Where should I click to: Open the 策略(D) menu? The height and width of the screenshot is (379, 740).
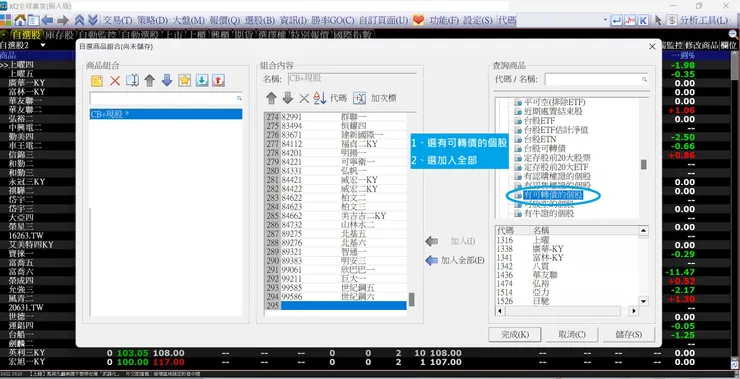coord(152,20)
